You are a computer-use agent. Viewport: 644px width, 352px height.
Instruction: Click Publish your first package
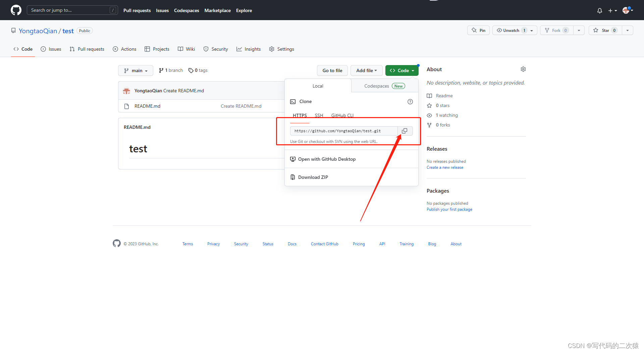click(x=449, y=209)
